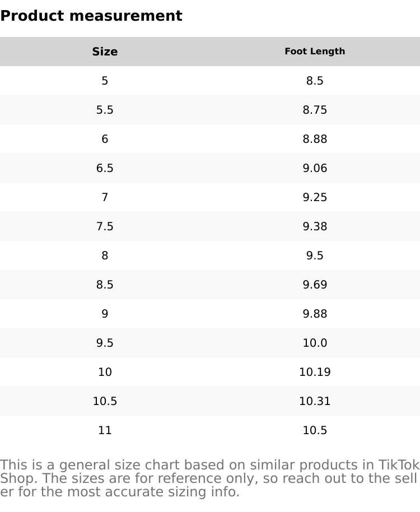Viewport: 420px width, 512px height.
Task: Click the Size column header
Action: pos(105,52)
